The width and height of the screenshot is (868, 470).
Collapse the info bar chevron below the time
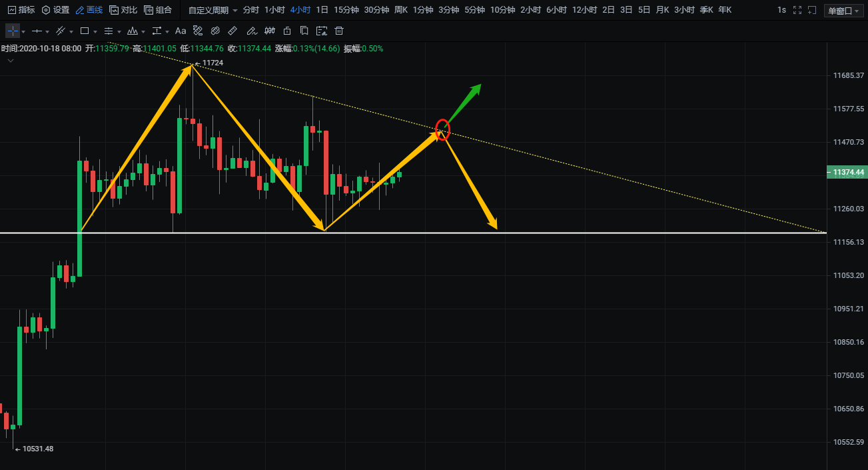(10, 61)
